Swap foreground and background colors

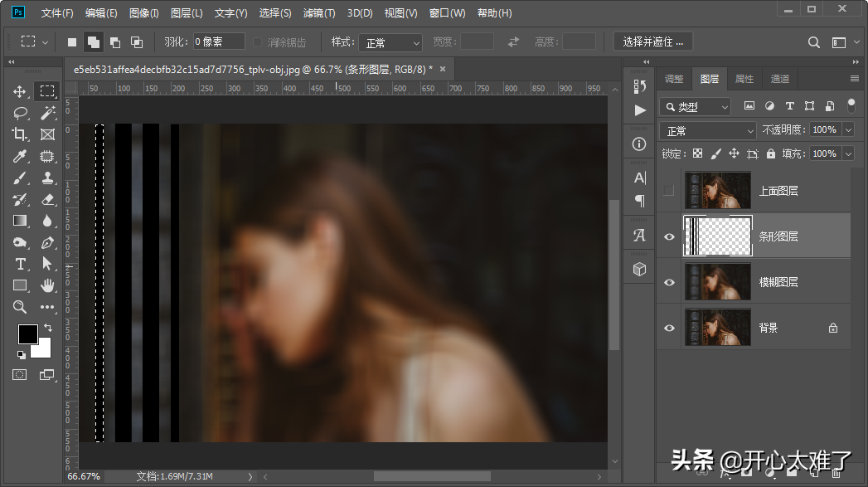tap(48, 328)
